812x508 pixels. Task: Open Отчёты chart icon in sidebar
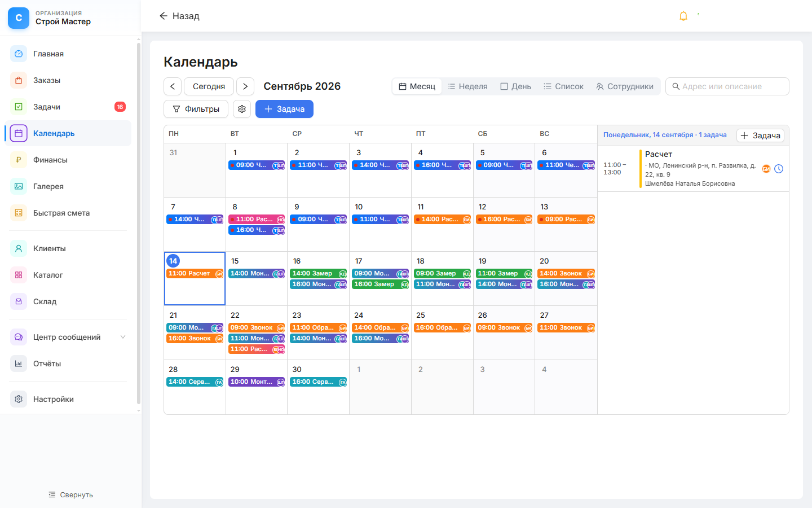(x=19, y=364)
